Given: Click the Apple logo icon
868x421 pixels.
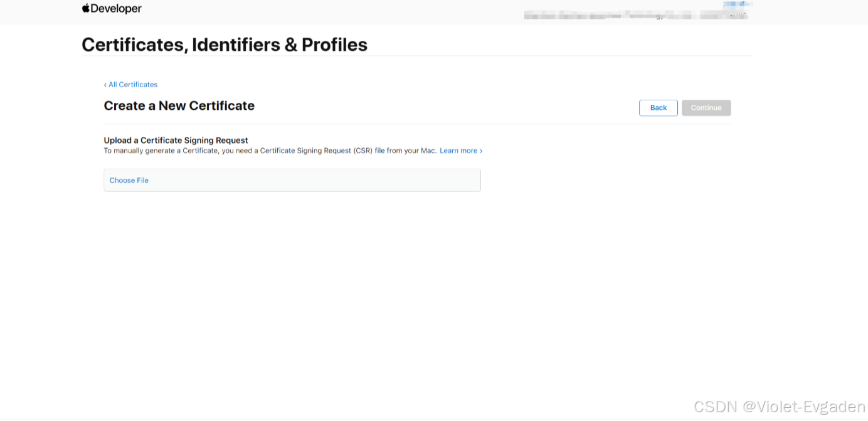Looking at the screenshot, I should pos(86,8).
